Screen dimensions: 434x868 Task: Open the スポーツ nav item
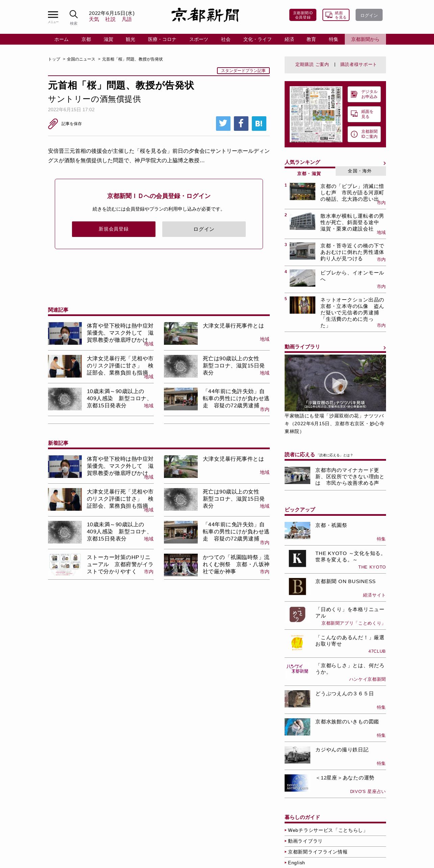pyautogui.click(x=199, y=39)
